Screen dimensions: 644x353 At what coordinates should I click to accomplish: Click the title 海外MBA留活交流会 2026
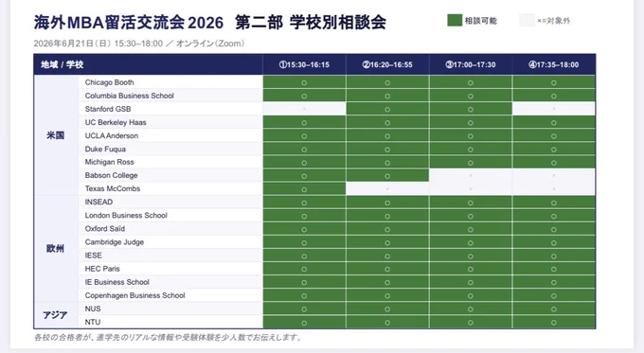(129, 23)
